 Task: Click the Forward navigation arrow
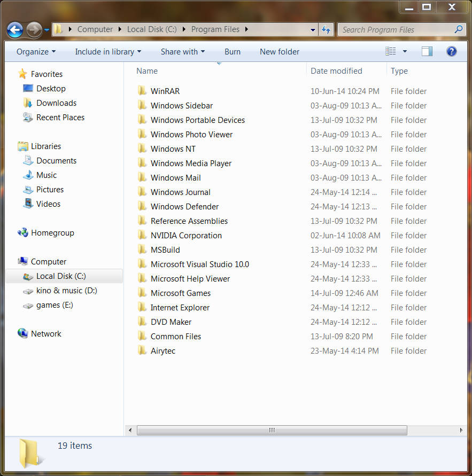[34, 30]
